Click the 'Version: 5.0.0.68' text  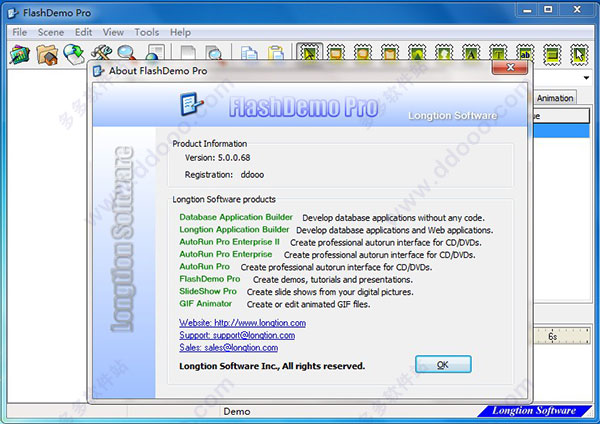click(217, 157)
